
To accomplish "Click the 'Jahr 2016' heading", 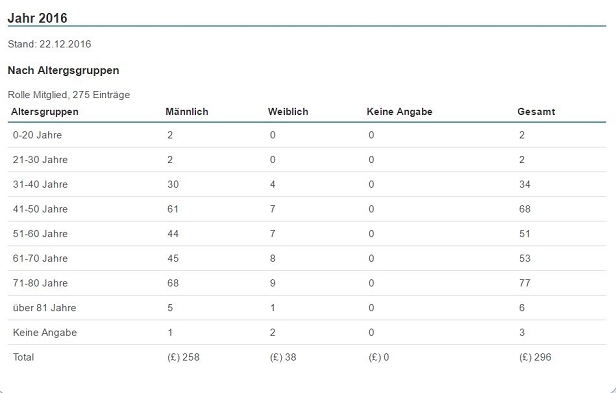I will 37,18.
